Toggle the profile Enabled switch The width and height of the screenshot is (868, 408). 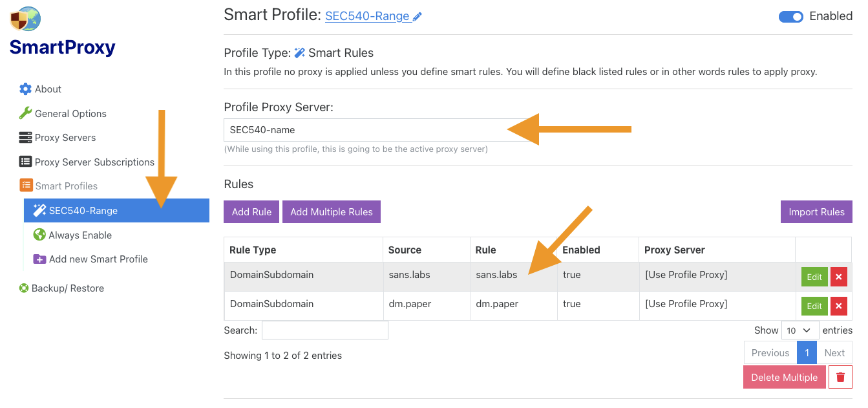790,17
